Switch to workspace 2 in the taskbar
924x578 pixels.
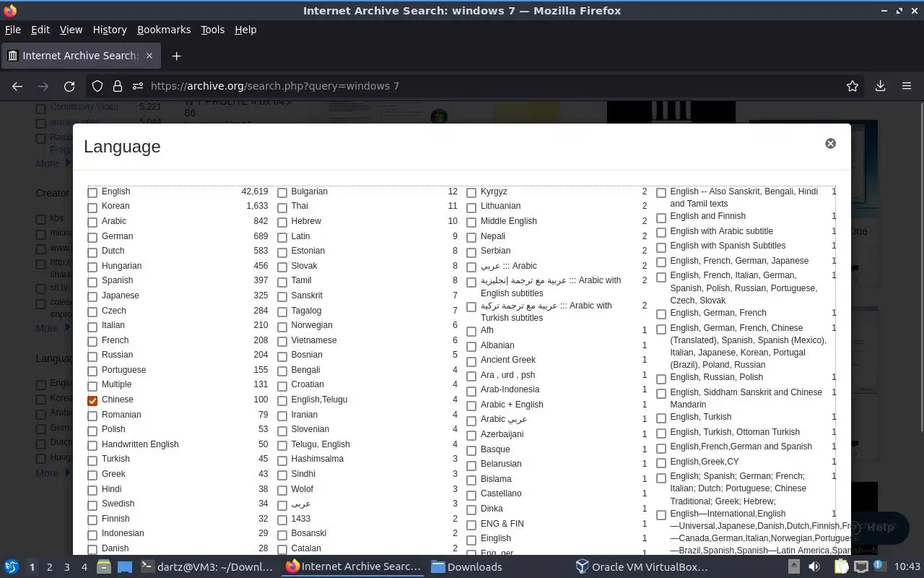pos(49,566)
